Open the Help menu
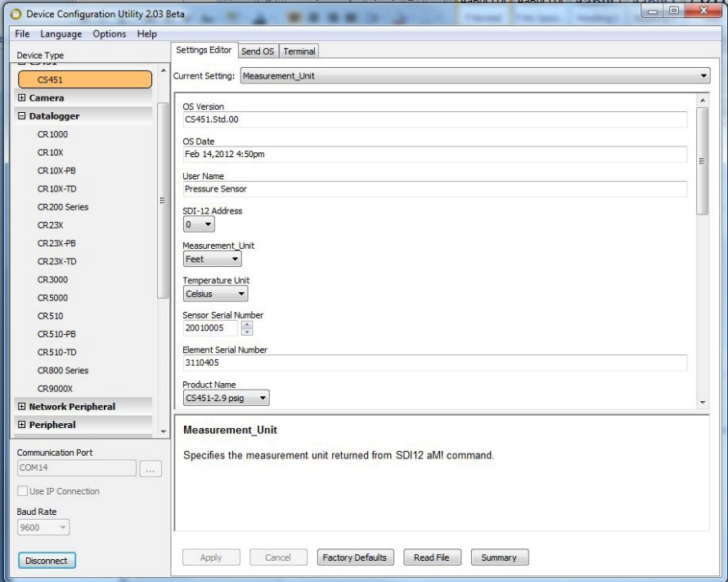Screen dimensions: 728x582 click(x=146, y=34)
